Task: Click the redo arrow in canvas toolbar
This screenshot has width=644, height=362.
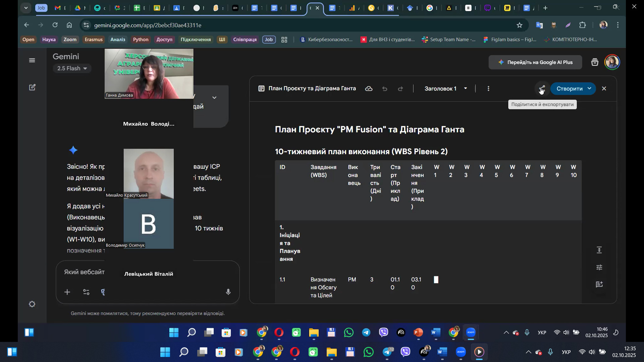Action: click(x=400, y=89)
